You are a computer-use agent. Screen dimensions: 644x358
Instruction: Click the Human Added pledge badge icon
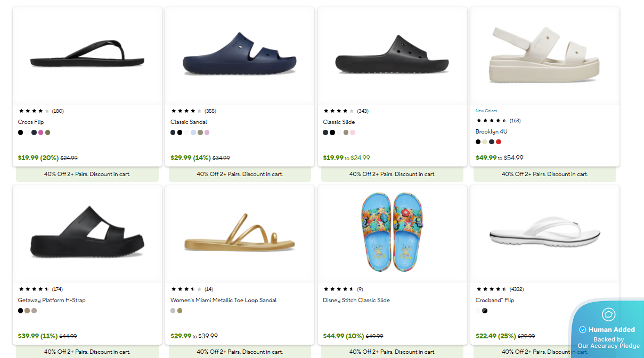click(608, 315)
